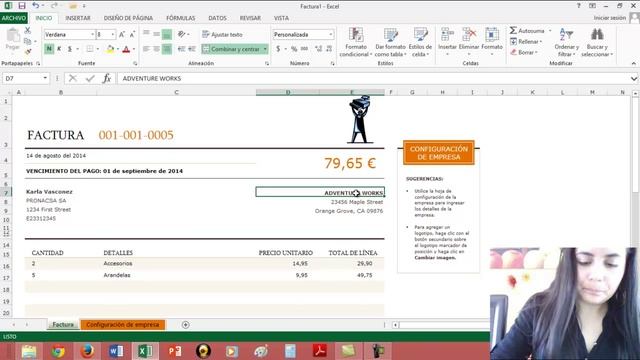Screen dimensions: 640x360
Task: Open fill color dropdown arrow
Action: tap(118, 49)
